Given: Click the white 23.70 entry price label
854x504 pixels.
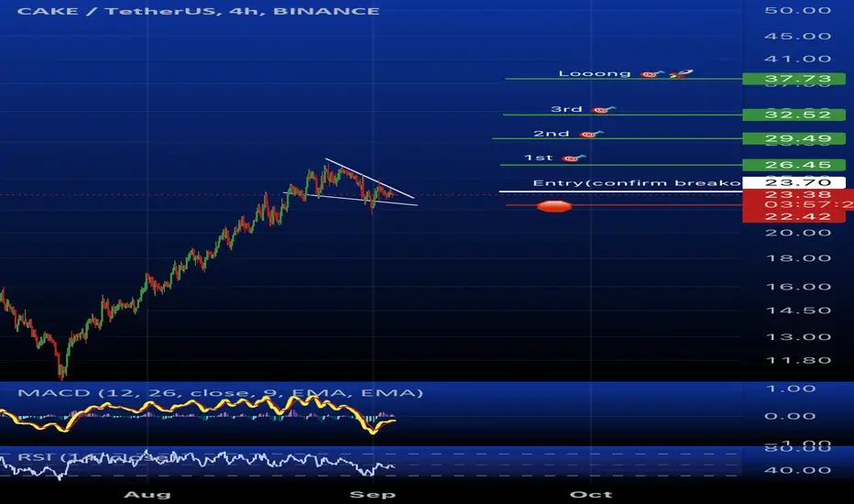Looking at the screenshot, I should point(794,182).
